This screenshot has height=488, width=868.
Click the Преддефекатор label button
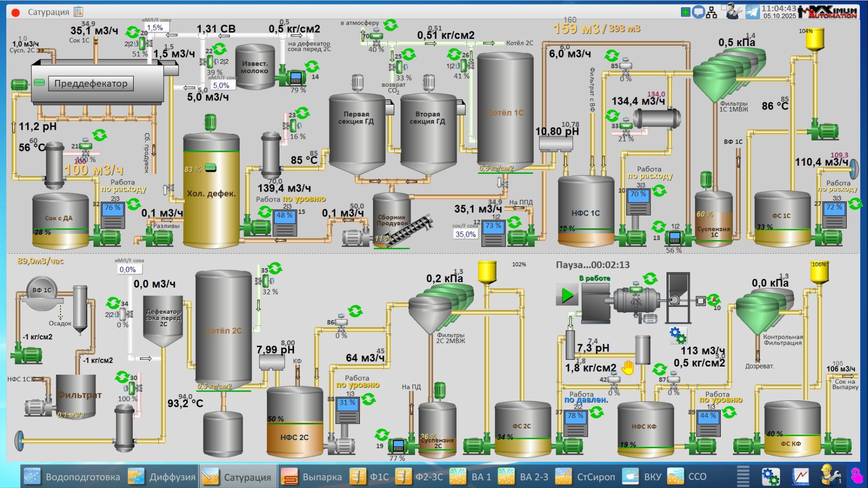coord(91,84)
